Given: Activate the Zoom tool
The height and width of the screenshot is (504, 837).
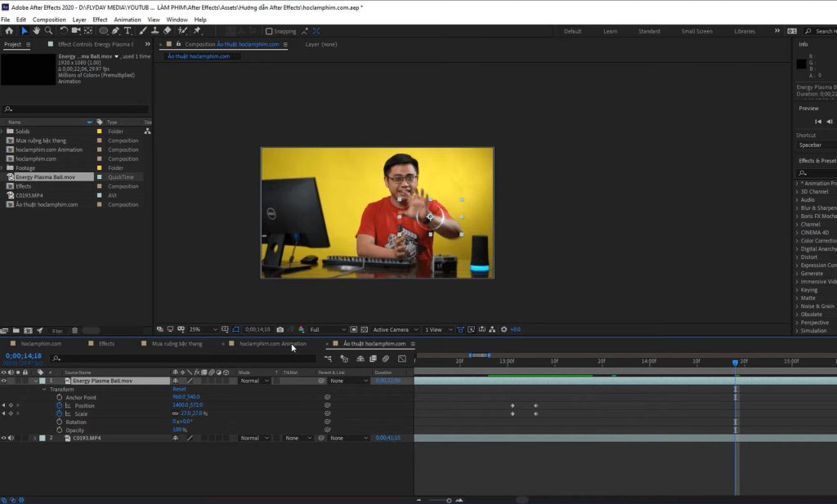Looking at the screenshot, I should (x=49, y=32).
